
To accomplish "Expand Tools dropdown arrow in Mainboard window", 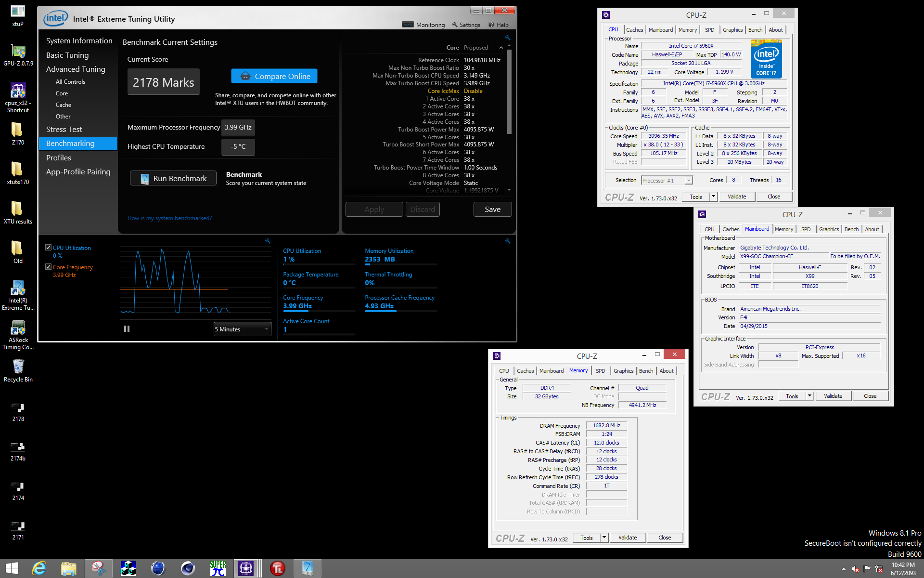I will coord(809,396).
